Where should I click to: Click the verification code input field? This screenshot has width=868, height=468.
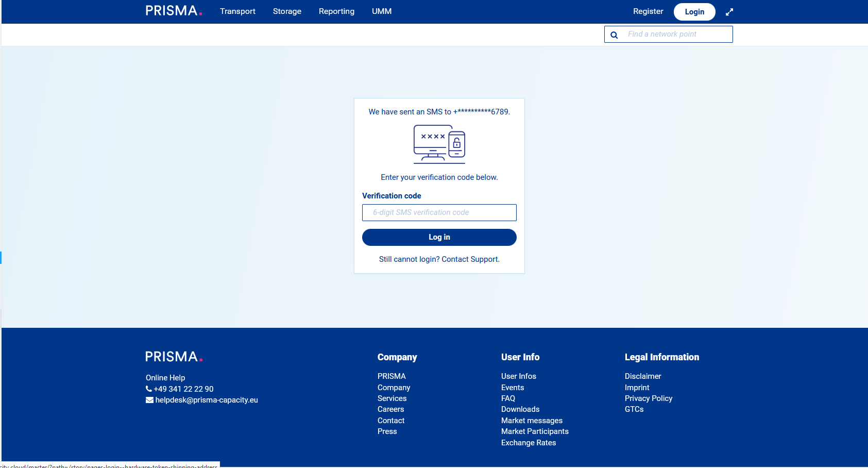439,212
